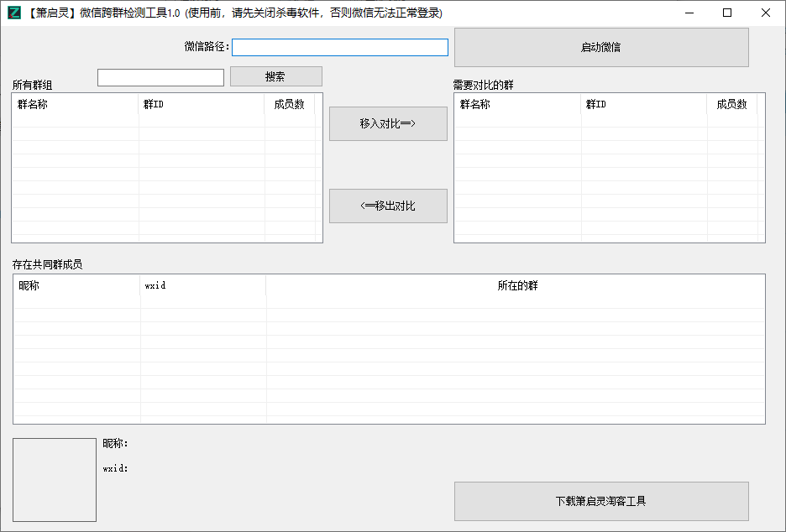Screen dimensions: 786x532
Task: Click the 下载箫启灵淘客工具 button
Action: click(601, 502)
